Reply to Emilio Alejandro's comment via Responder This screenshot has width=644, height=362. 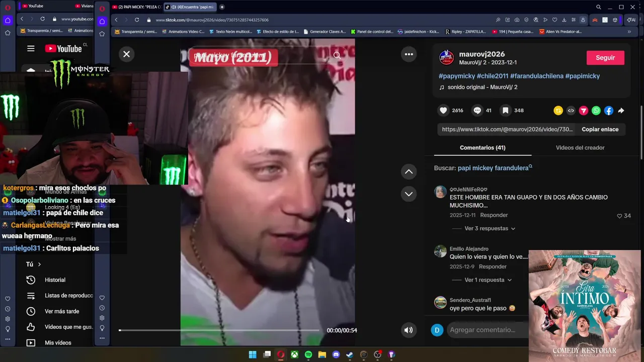(493, 266)
